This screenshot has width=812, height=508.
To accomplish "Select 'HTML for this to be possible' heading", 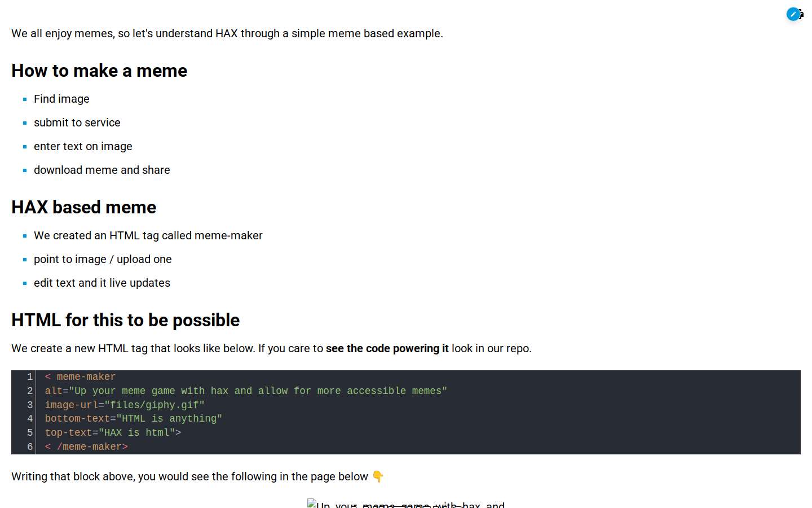I will point(125,320).
